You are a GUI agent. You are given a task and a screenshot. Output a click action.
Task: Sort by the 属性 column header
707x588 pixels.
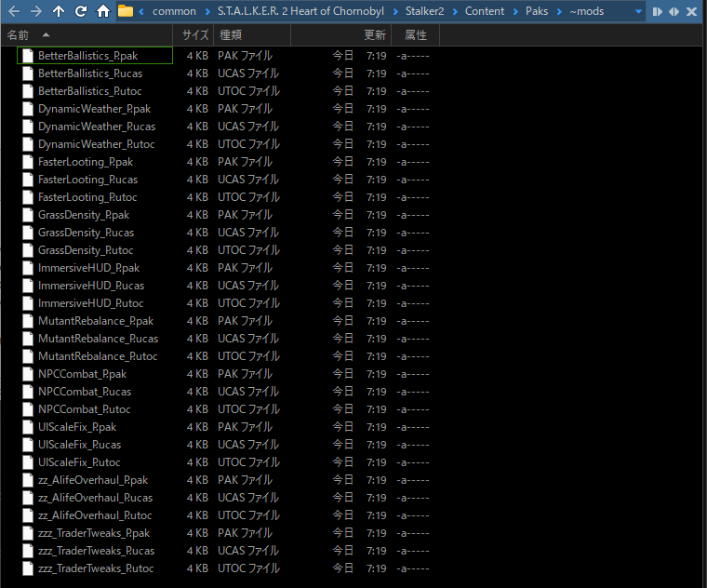[x=415, y=35]
